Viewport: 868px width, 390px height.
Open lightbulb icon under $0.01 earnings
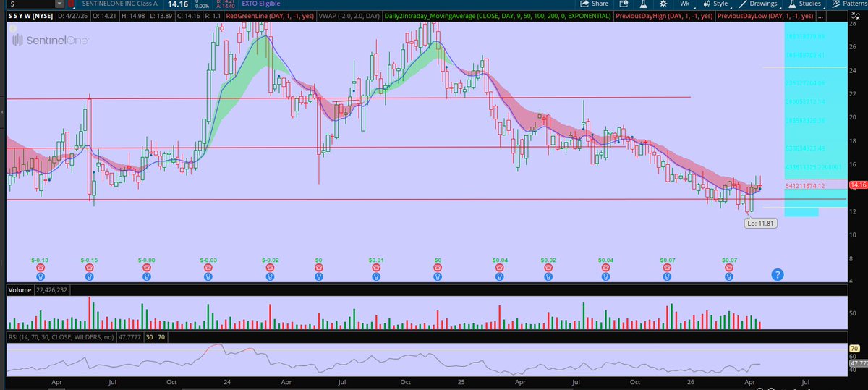(x=376, y=275)
